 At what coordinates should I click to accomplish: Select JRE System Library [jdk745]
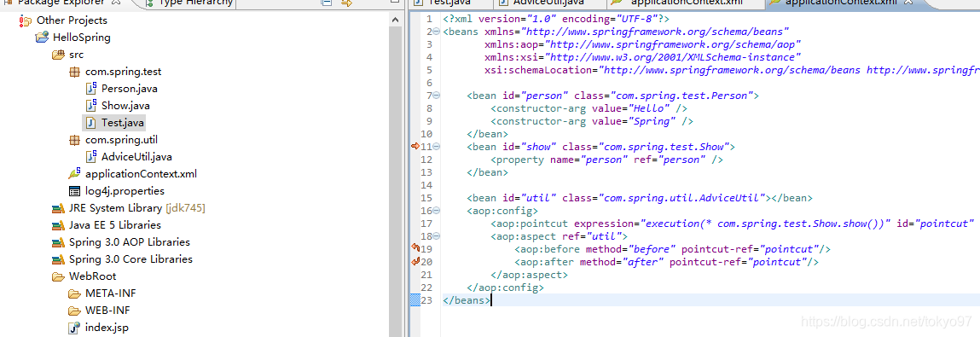pos(136,207)
